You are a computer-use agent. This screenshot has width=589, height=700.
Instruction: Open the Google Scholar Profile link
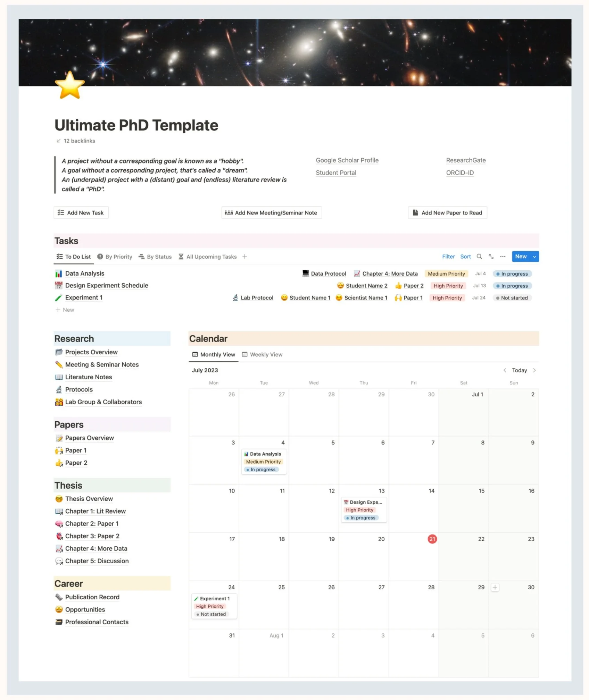tap(347, 160)
